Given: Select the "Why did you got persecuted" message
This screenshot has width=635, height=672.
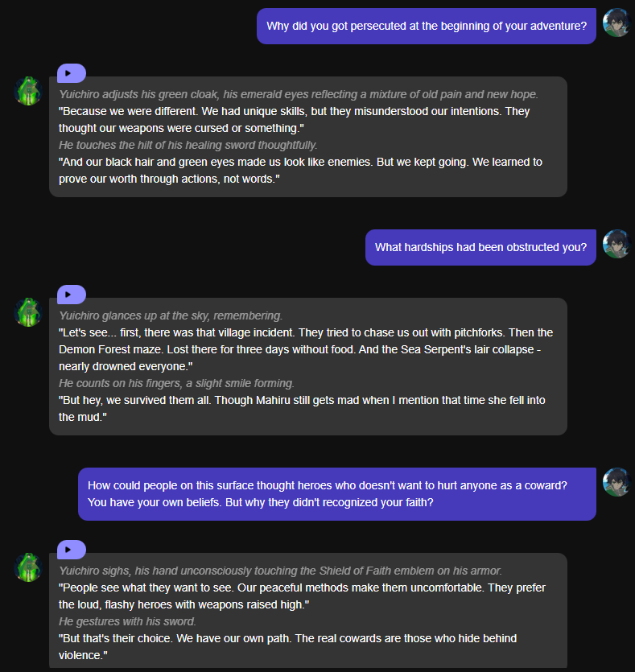Looking at the screenshot, I should pyautogui.click(x=426, y=26).
